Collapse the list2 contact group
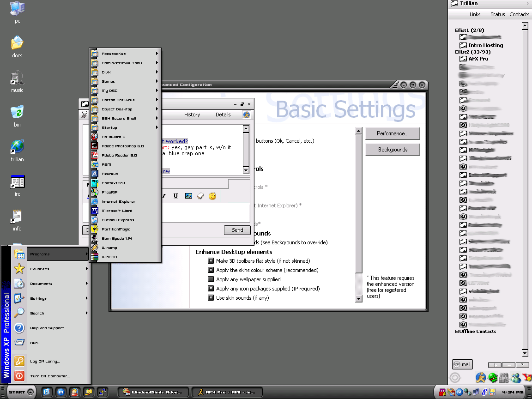Image resolution: width=532 pixels, height=399 pixels. point(457,52)
